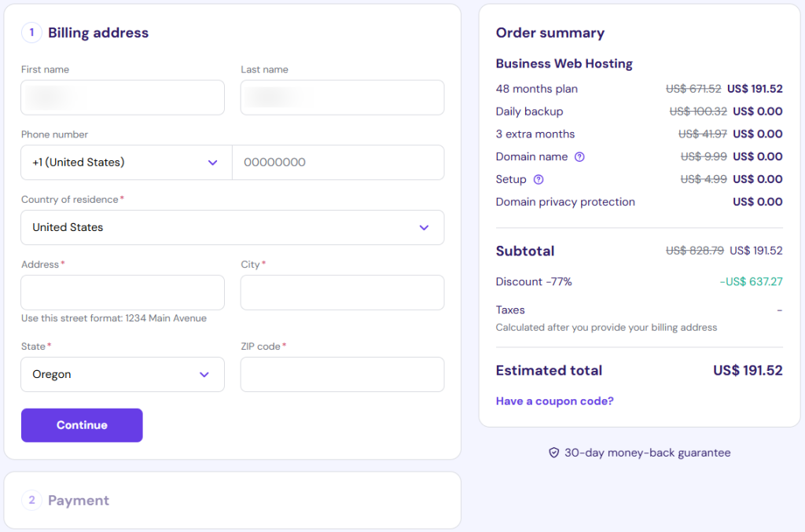Click the street format hint text

coord(113,318)
